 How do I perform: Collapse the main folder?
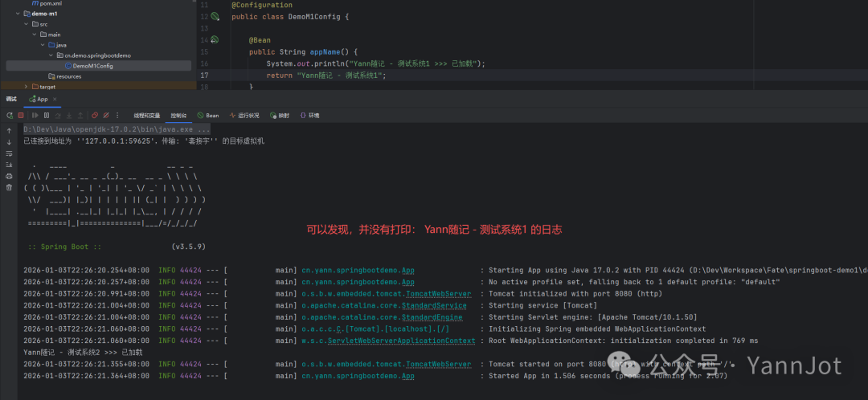pyautogui.click(x=34, y=35)
